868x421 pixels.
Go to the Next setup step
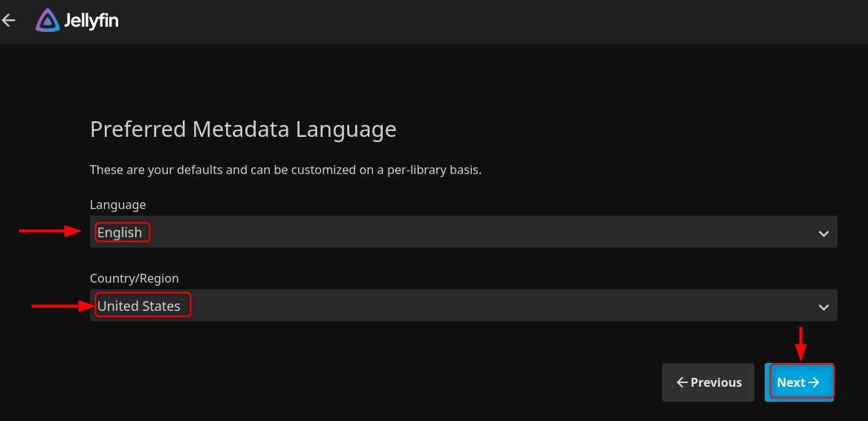point(798,382)
